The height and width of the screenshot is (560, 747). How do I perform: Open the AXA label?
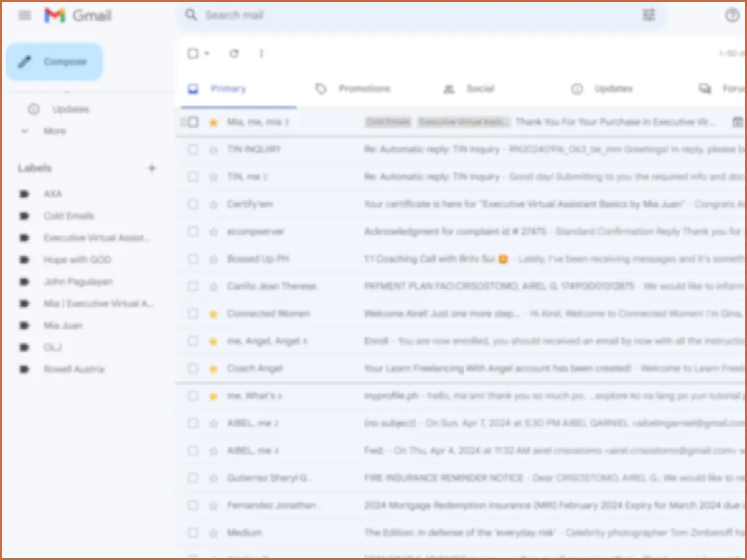(x=53, y=194)
